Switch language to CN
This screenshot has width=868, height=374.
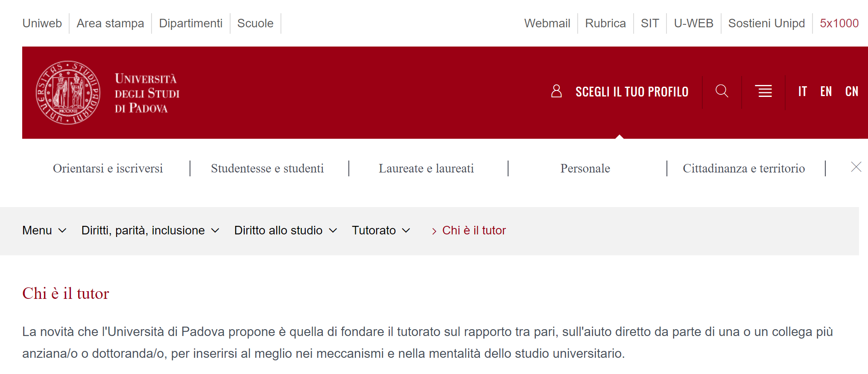pyautogui.click(x=851, y=92)
